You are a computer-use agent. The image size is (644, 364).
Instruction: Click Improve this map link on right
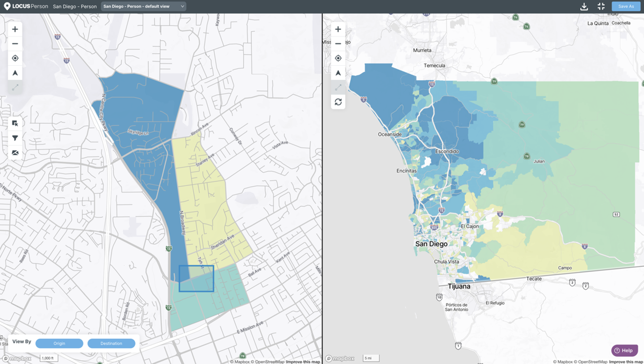[626, 362]
